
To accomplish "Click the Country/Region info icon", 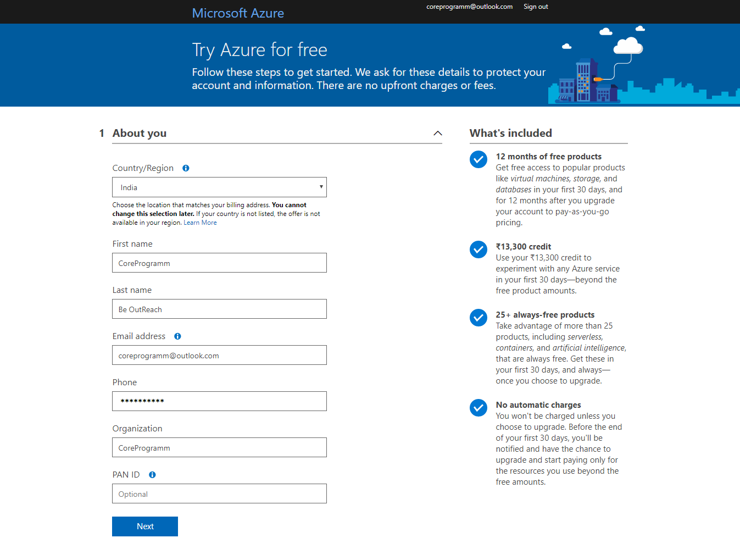I will pyautogui.click(x=186, y=168).
